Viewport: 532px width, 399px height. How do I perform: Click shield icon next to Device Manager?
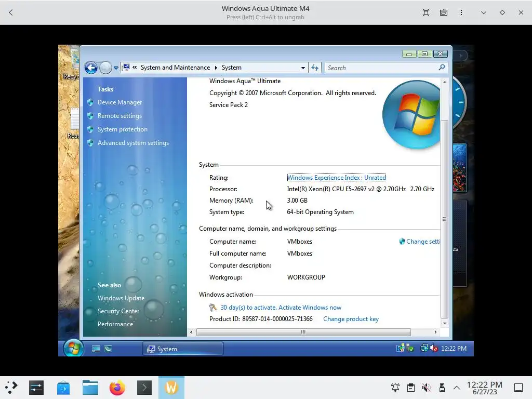[x=90, y=102]
